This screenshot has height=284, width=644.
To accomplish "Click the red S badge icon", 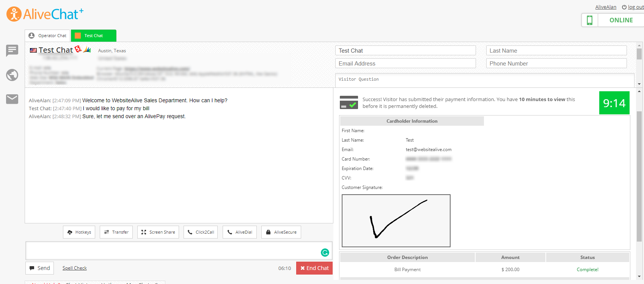I will click(78, 49).
